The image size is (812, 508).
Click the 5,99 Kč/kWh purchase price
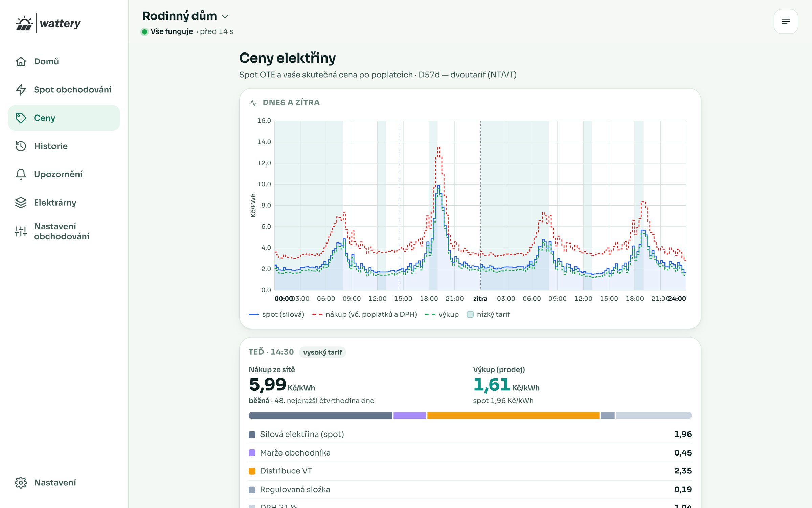coord(282,385)
